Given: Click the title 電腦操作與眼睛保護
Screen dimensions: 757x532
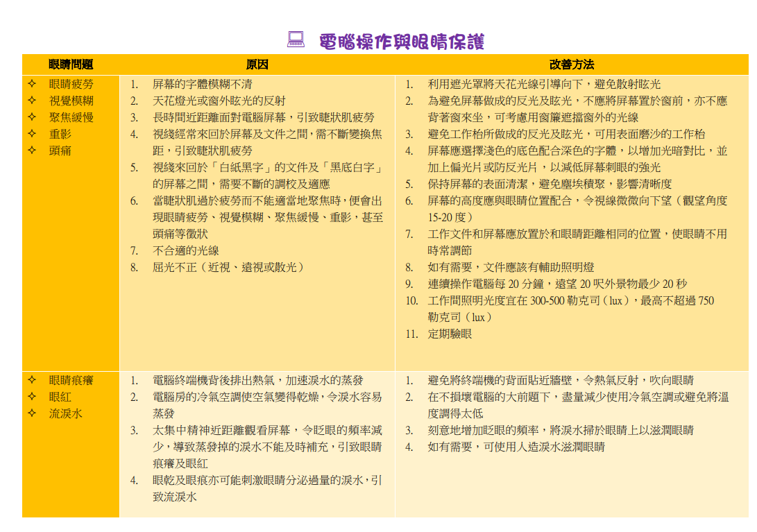Looking at the screenshot, I should click(x=401, y=42).
